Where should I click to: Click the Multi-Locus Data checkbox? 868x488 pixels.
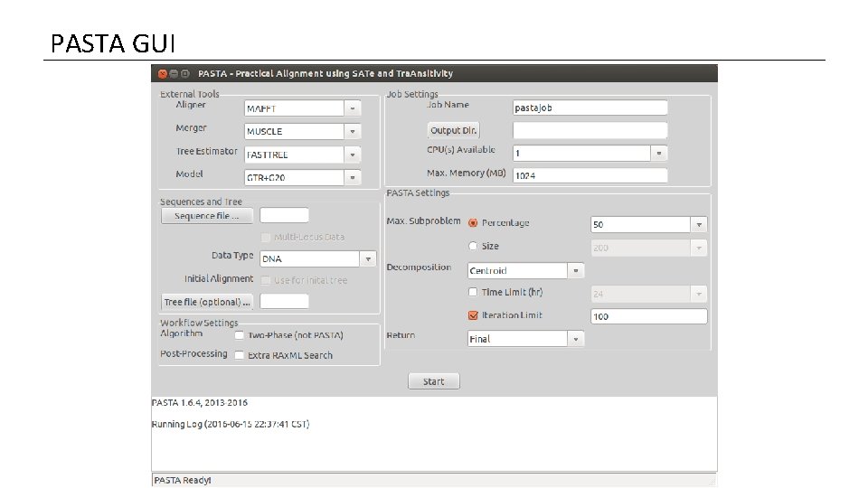[266, 238]
